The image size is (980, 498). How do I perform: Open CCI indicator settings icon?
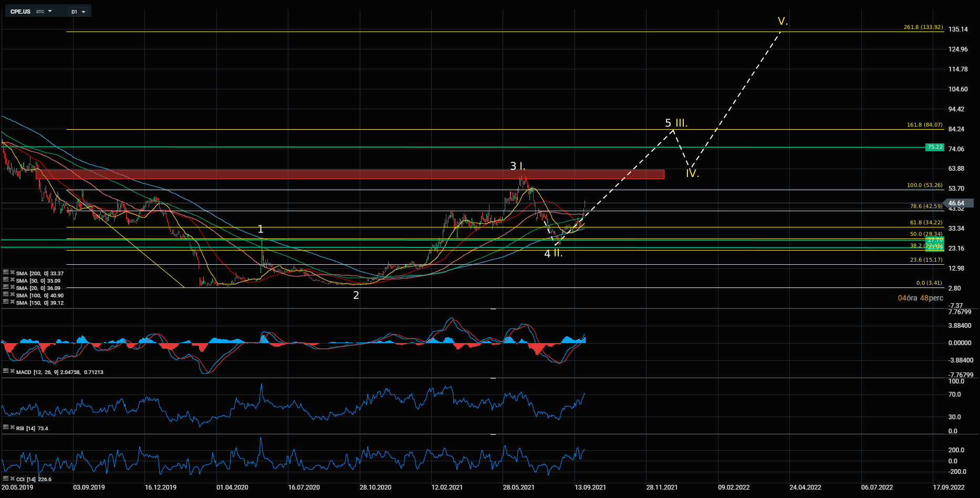pyautogui.click(x=6, y=478)
